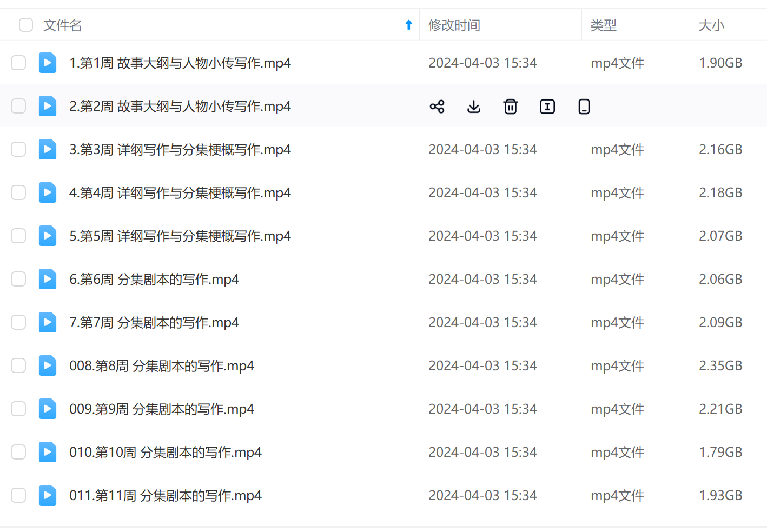Image resolution: width=767 pixels, height=532 pixels.
Task: Mark the checkbox for 010.第10周 file
Action: 18,452
